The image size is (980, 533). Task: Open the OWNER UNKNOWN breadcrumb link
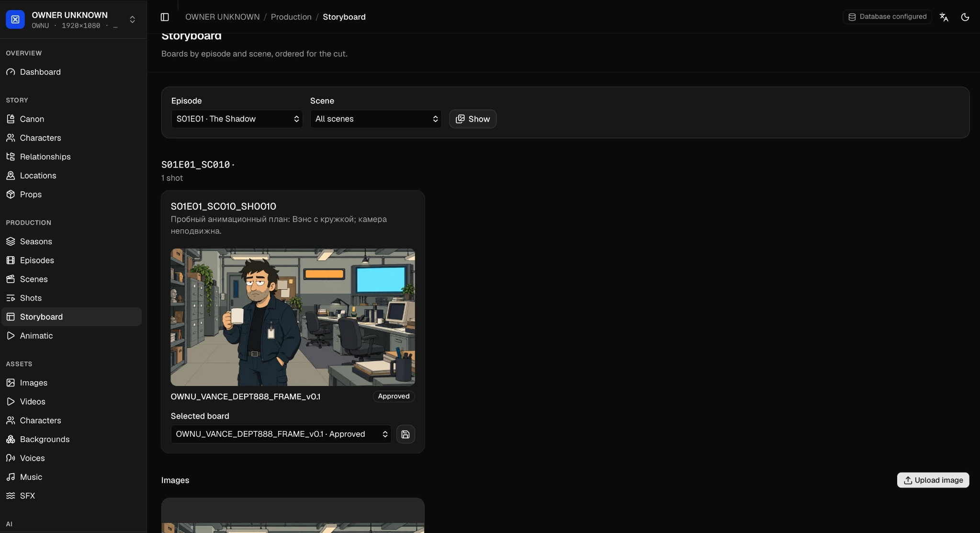click(x=223, y=17)
